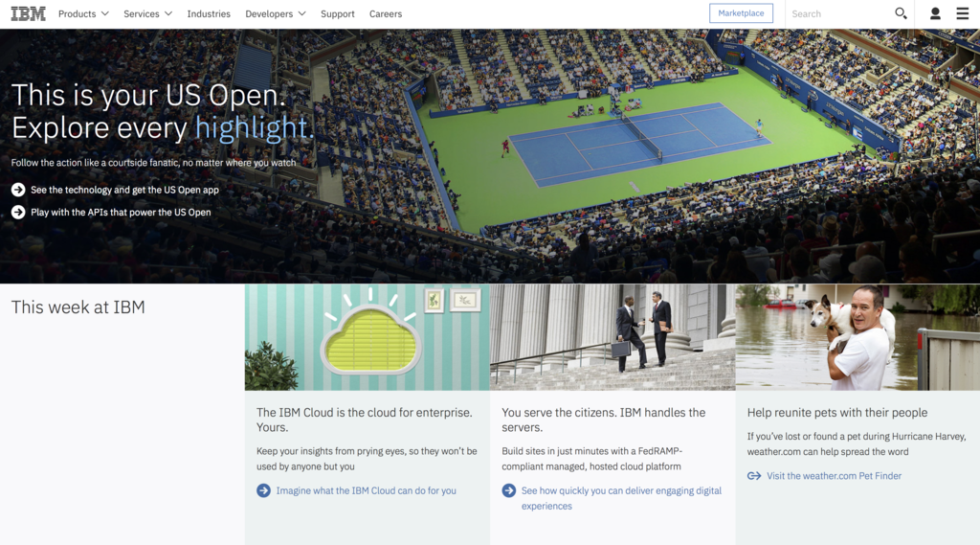Focus the Search input field
The image size is (980, 545).
[839, 13]
